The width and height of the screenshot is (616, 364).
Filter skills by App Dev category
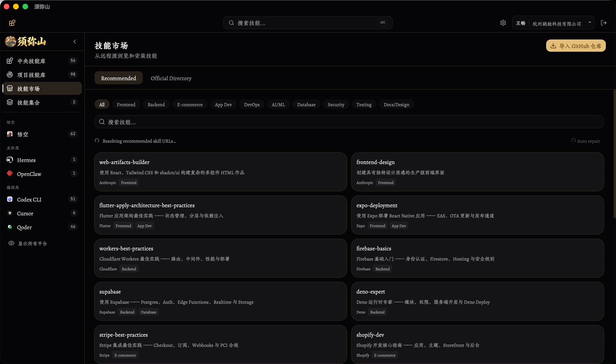[223, 104]
